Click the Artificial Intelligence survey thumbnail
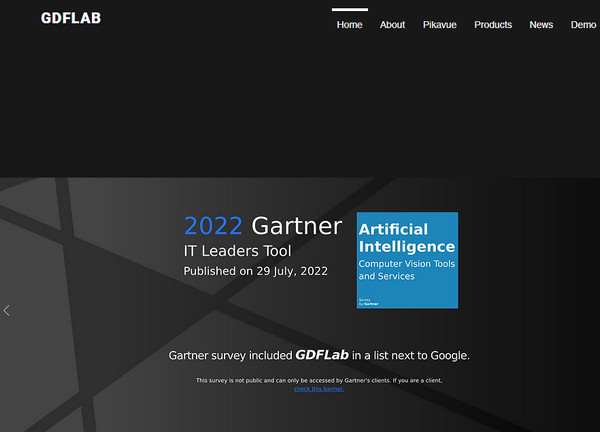 (x=407, y=260)
